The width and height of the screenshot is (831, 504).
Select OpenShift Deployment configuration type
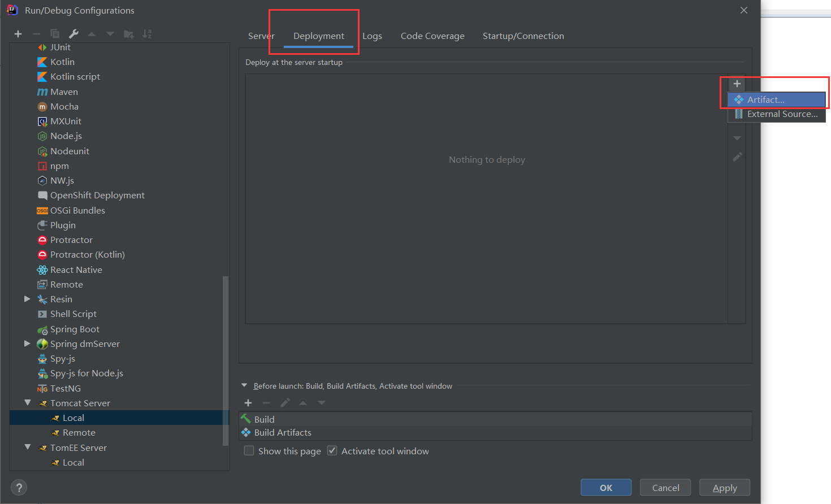pyautogui.click(x=97, y=195)
